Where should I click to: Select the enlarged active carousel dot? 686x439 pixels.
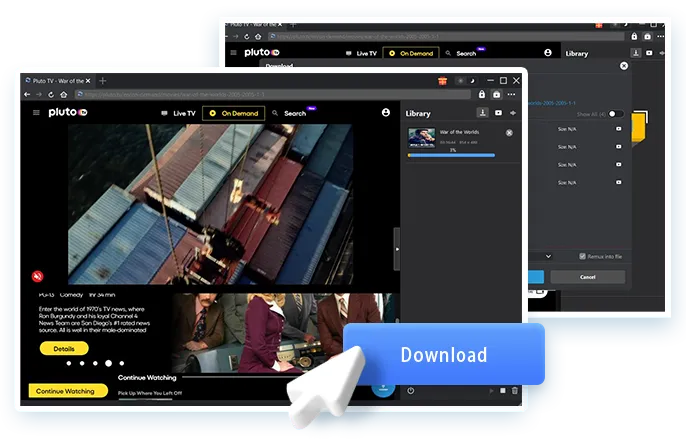point(108,363)
